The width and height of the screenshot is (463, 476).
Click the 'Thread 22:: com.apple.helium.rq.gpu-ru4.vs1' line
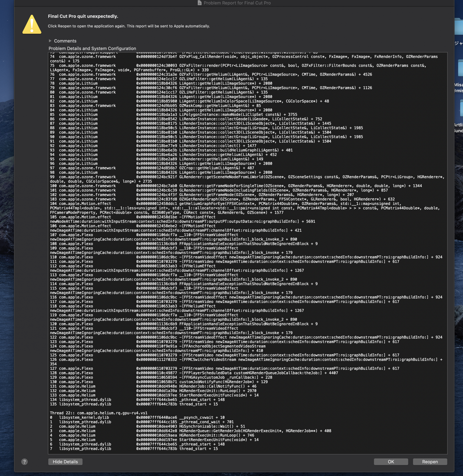point(98,413)
